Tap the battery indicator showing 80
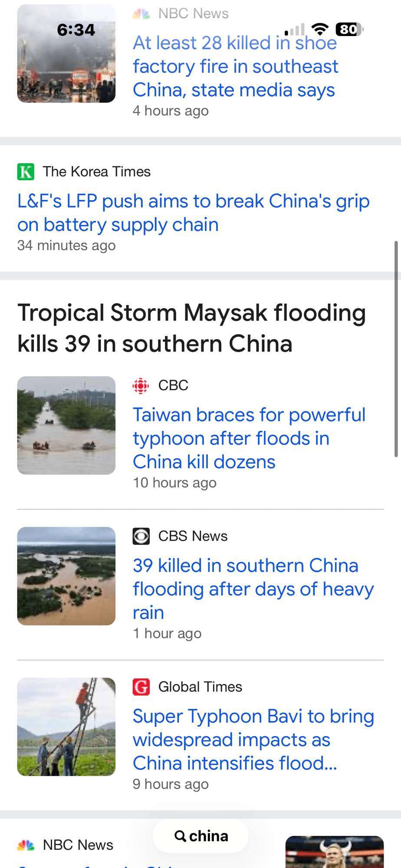The width and height of the screenshot is (401, 868). [350, 29]
